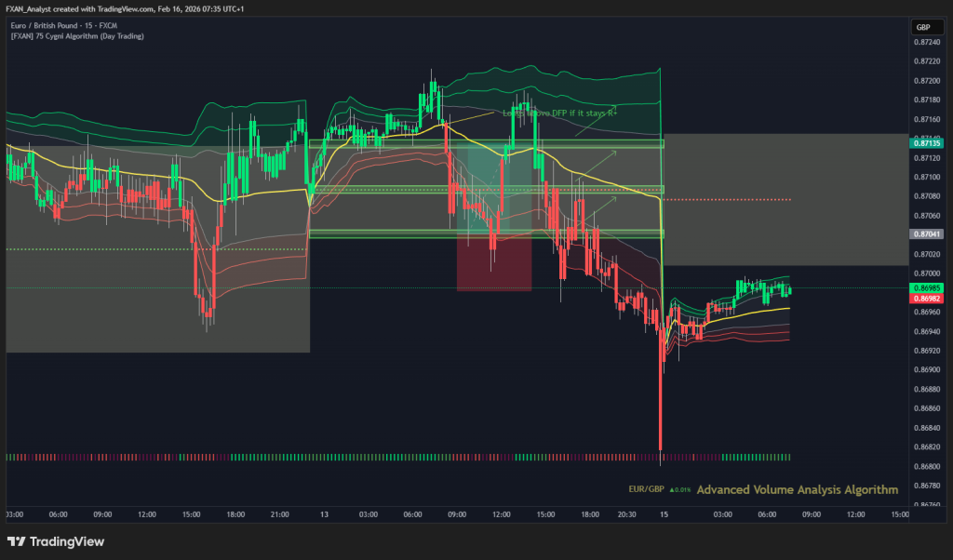
Task: Click 20:30 on the time axis
Action: [x=628, y=513]
